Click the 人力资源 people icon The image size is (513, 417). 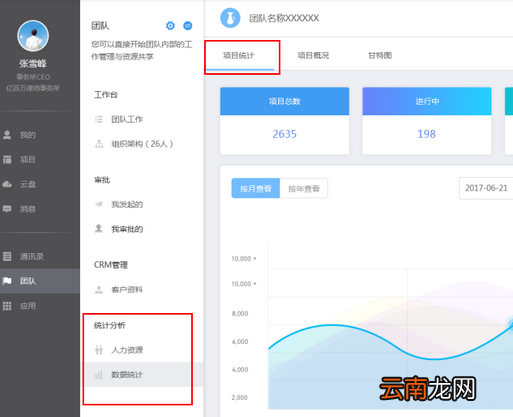click(x=99, y=350)
